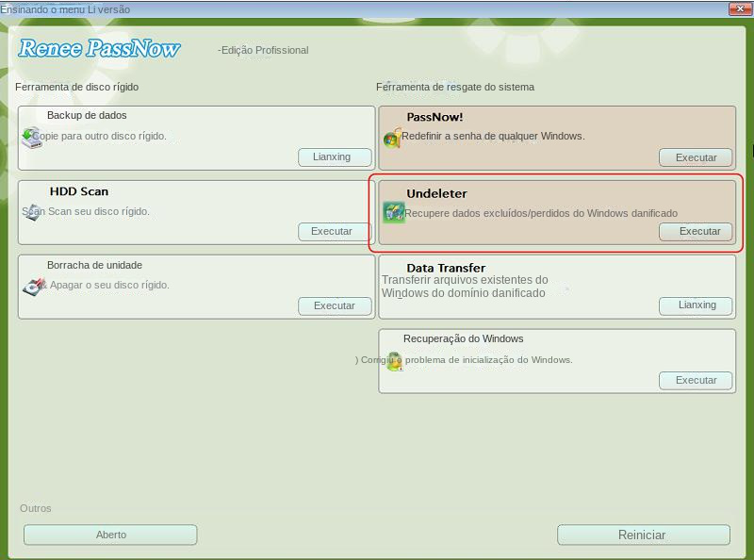Select the Recuperação do Windows title
This screenshot has height=560, width=754.
pyautogui.click(x=463, y=338)
